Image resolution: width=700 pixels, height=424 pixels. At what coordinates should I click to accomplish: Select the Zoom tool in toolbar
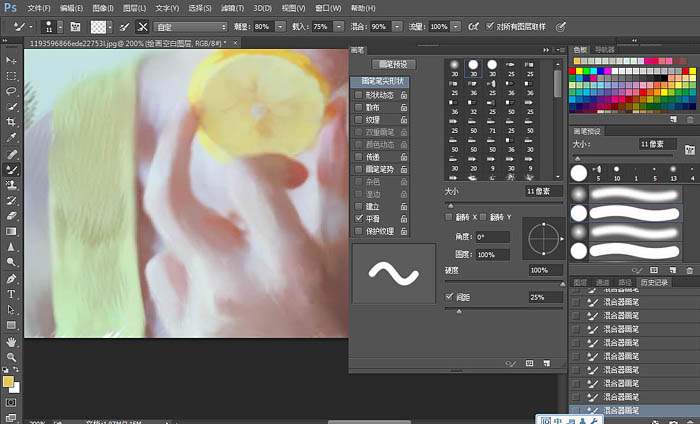pos(11,357)
